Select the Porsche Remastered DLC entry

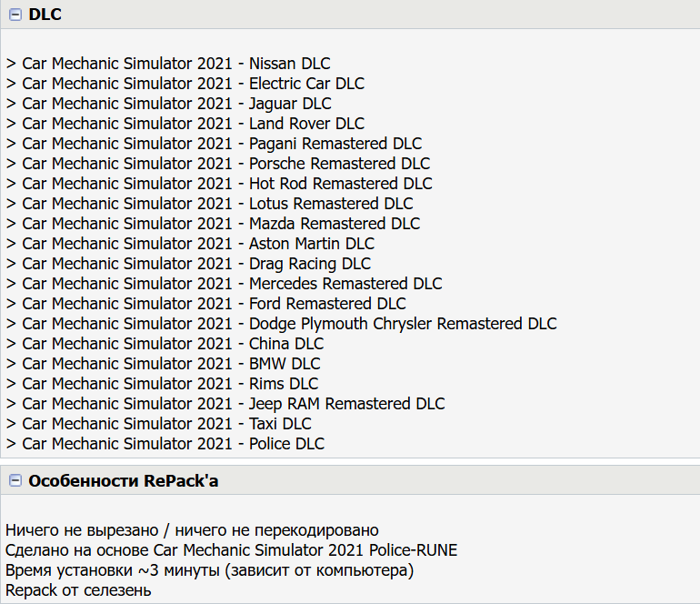218,164
